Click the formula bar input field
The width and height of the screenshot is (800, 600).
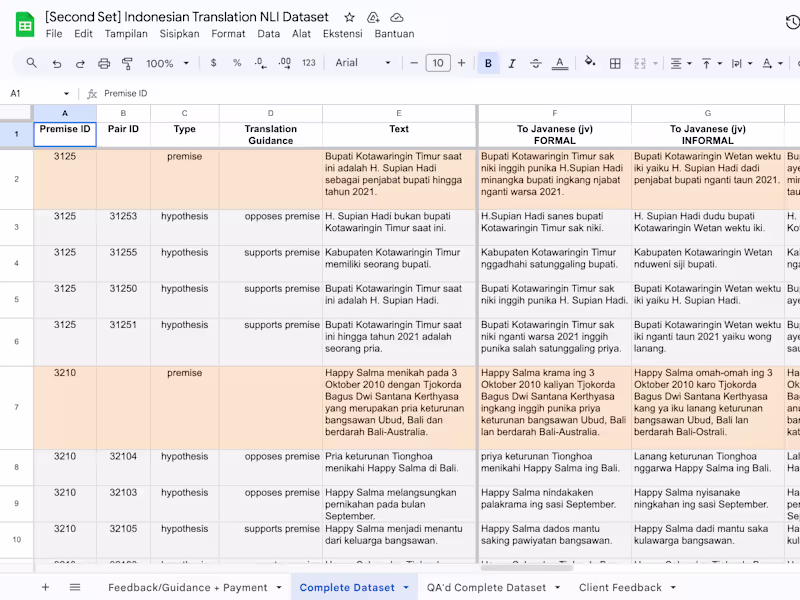point(300,92)
